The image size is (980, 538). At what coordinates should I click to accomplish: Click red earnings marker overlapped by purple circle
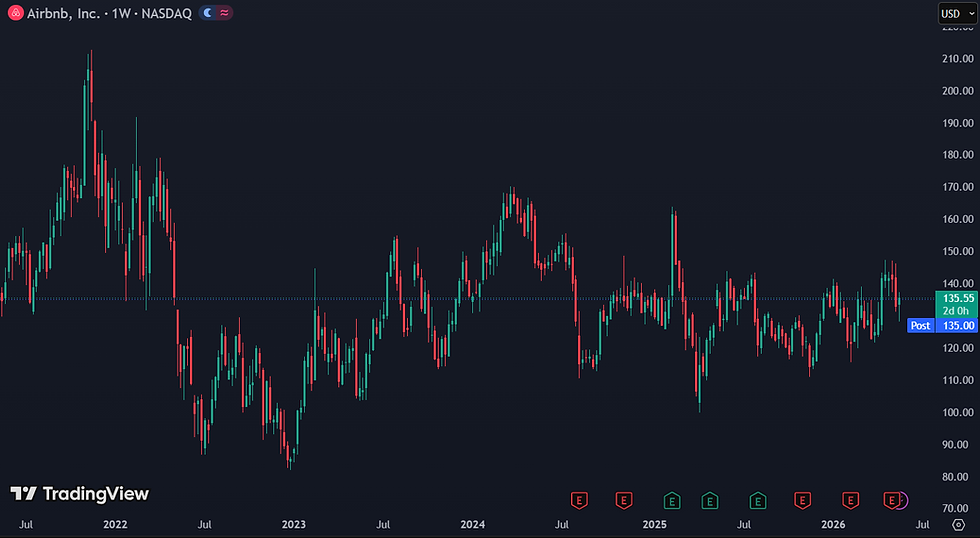coord(891,501)
